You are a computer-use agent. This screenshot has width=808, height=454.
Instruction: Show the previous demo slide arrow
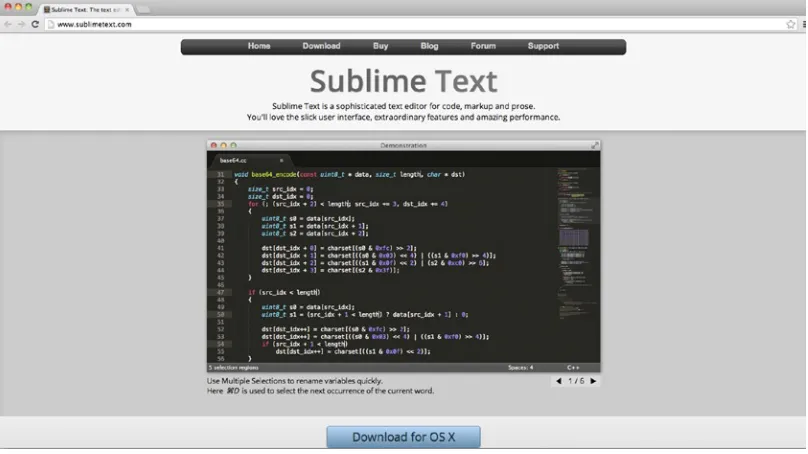(559, 381)
